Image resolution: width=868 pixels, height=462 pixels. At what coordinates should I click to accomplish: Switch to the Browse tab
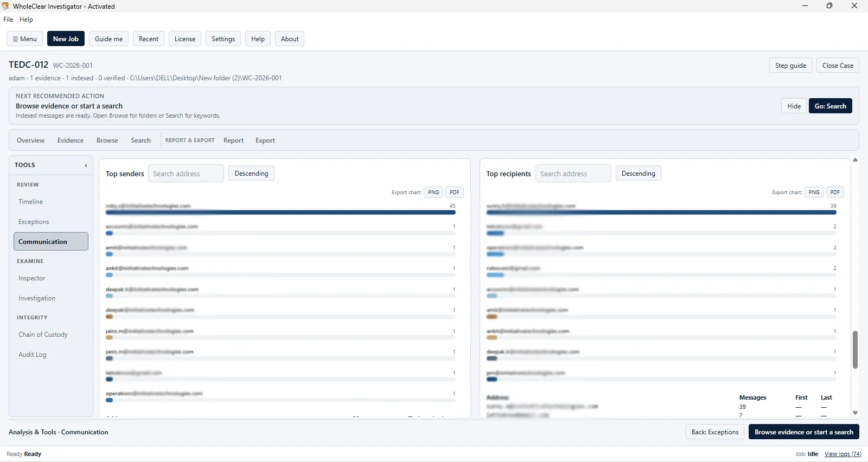[x=107, y=140]
